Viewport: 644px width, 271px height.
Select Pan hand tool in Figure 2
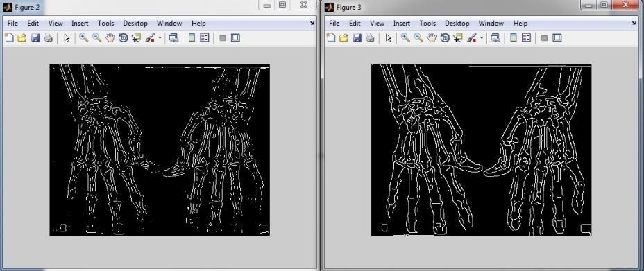pos(110,38)
